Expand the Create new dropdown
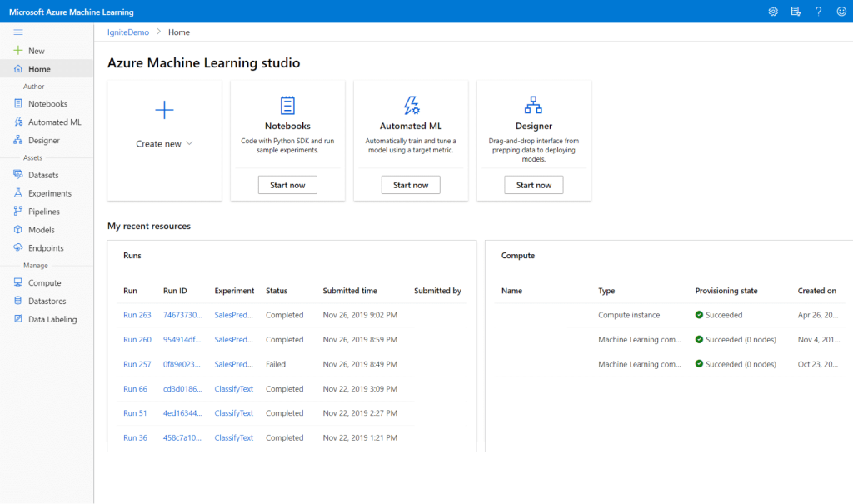The width and height of the screenshot is (853, 504). click(x=164, y=143)
